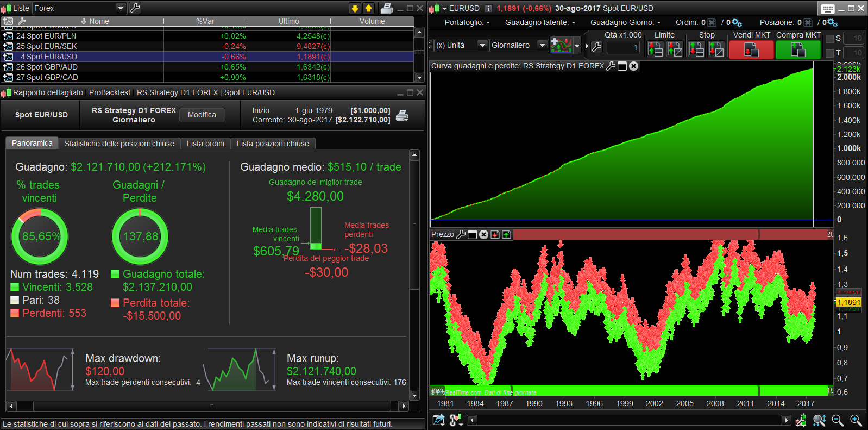
Task: Close all positions with Posizione X button
Action: coord(808,22)
